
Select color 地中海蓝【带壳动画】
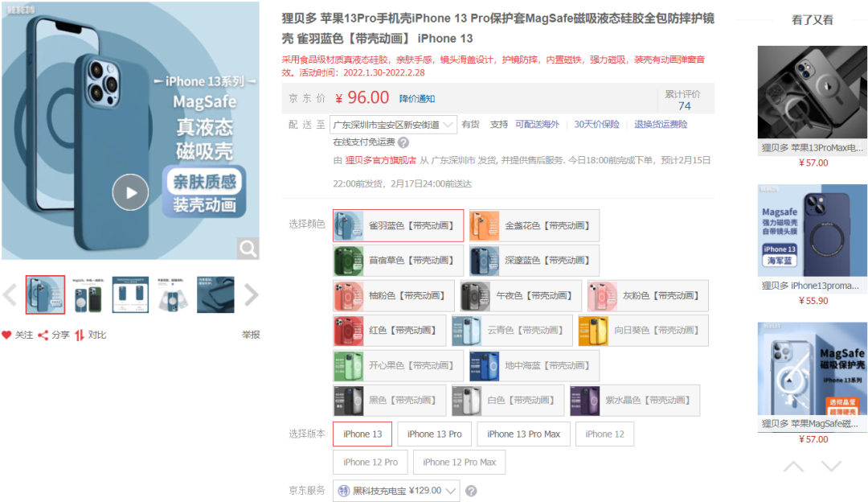(x=534, y=366)
